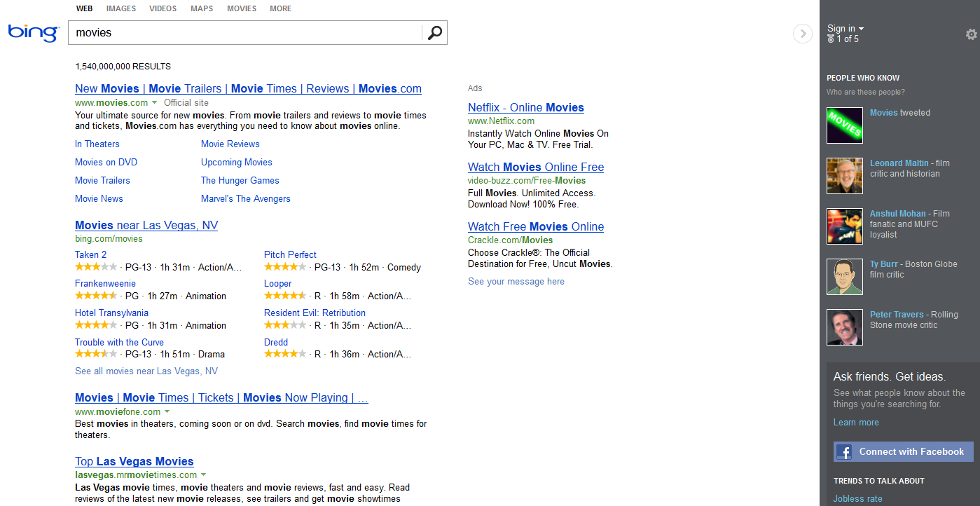Open Peter Travers' profile photo

point(845,327)
